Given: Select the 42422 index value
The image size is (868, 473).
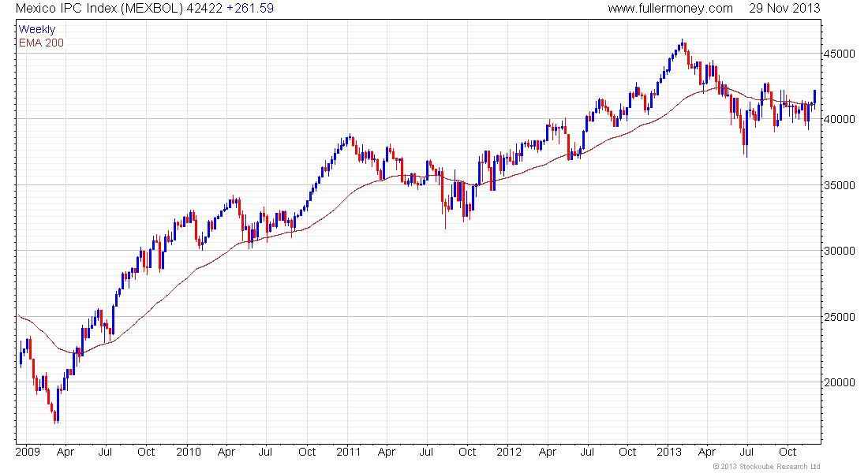Looking at the screenshot, I should (205, 9).
